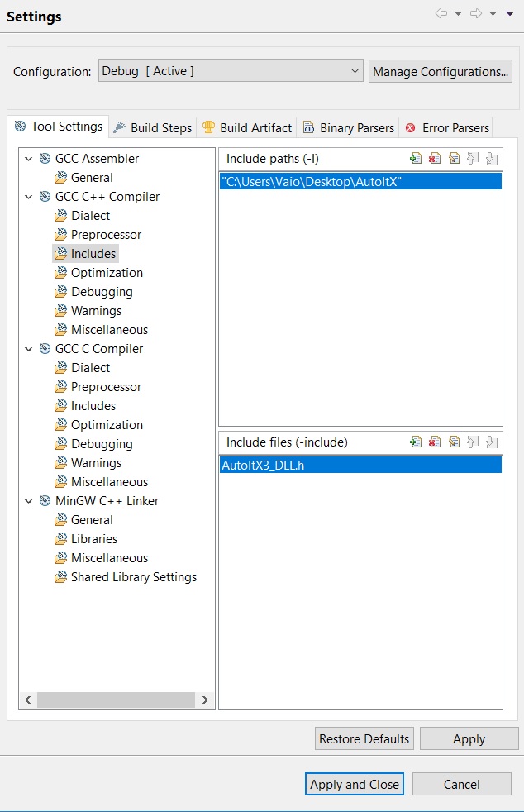Viewport: 524px width, 812px height.
Task: Move include path down with arrow icon
Action: pos(492,159)
